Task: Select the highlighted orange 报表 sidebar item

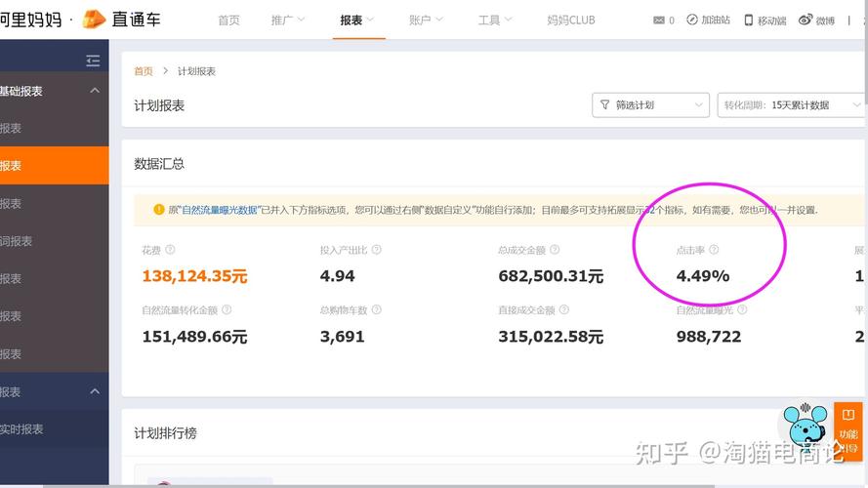Action: coord(55,166)
